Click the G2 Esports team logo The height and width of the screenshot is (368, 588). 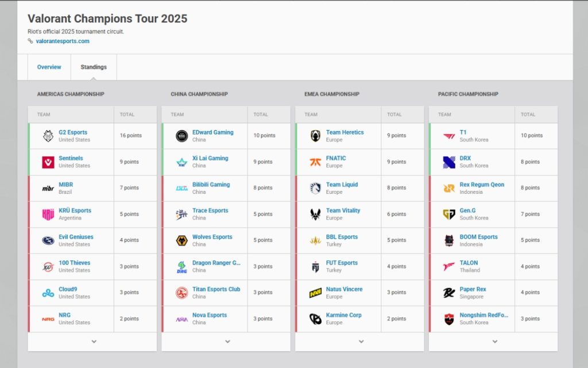pyautogui.click(x=48, y=136)
